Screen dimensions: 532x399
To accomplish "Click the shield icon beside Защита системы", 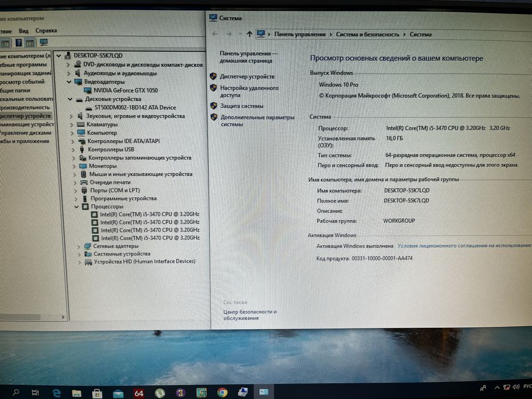I will [x=213, y=106].
